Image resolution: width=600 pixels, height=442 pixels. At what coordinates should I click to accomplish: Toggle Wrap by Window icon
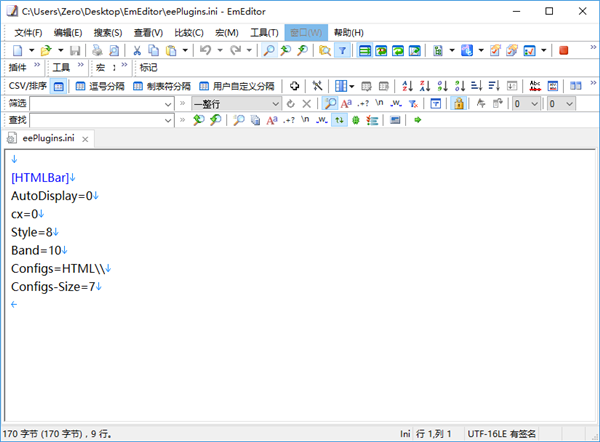[398, 51]
